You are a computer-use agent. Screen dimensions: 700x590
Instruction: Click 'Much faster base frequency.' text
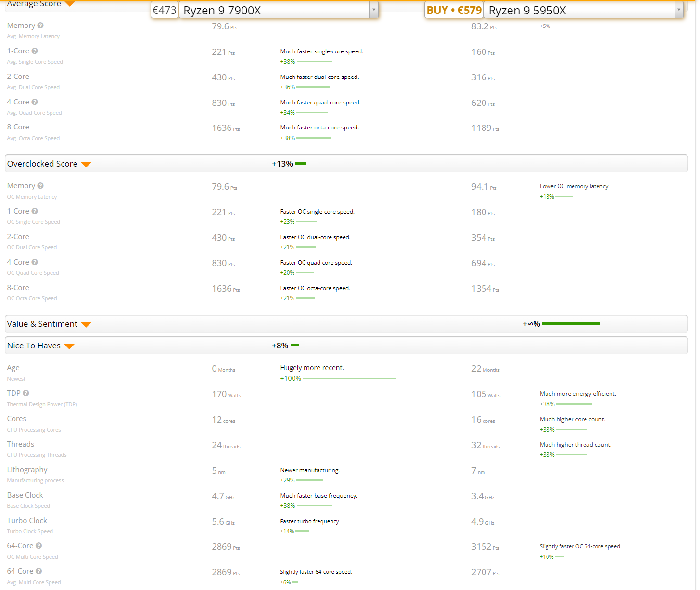[319, 496]
